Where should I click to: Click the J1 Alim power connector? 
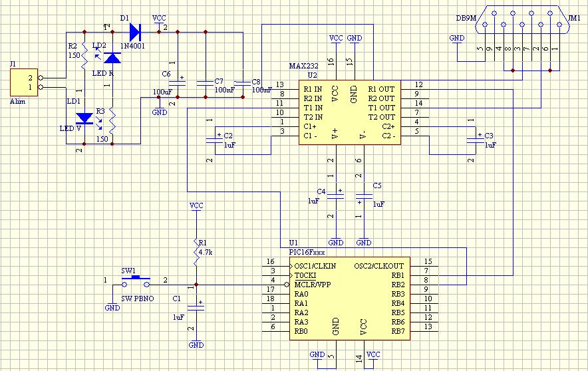pyautogui.click(x=24, y=82)
